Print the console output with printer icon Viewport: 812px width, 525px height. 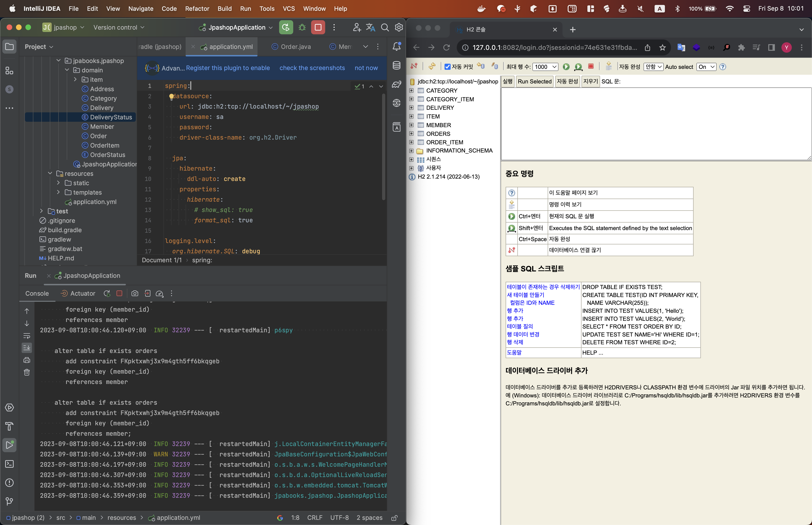tap(27, 360)
